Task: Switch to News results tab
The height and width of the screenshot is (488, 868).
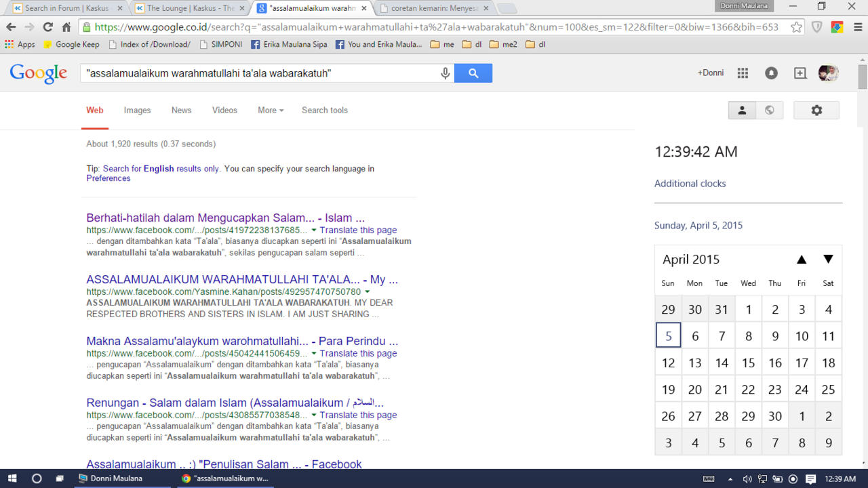Action: pos(181,110)
